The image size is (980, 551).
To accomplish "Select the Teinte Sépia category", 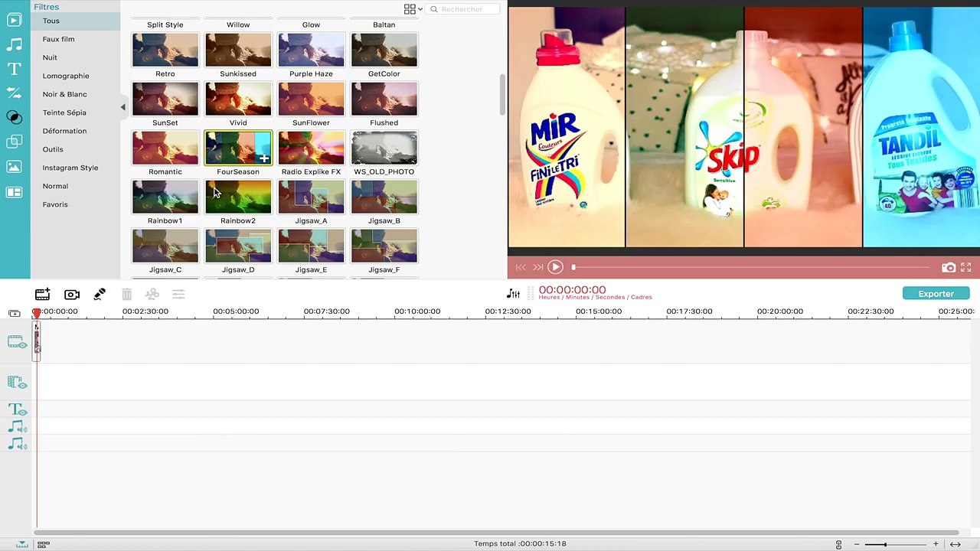I will click(x=64, y=112).
